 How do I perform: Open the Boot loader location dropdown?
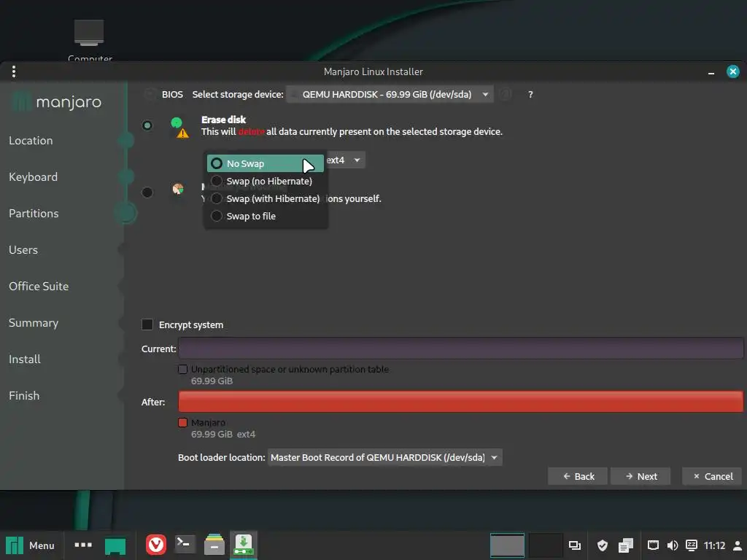tap(384, 458)
